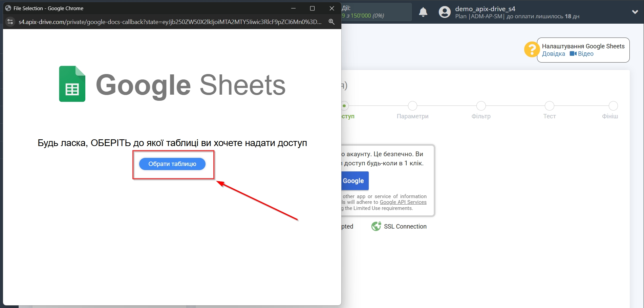Open the 'Довідка' help link

click(553, 54)
